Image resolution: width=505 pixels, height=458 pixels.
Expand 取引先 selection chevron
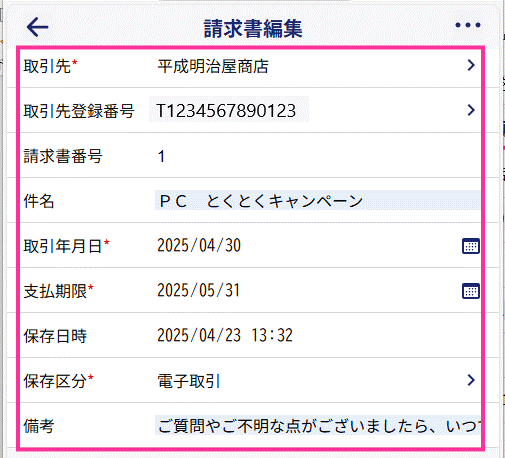click(x=471, y=65)
